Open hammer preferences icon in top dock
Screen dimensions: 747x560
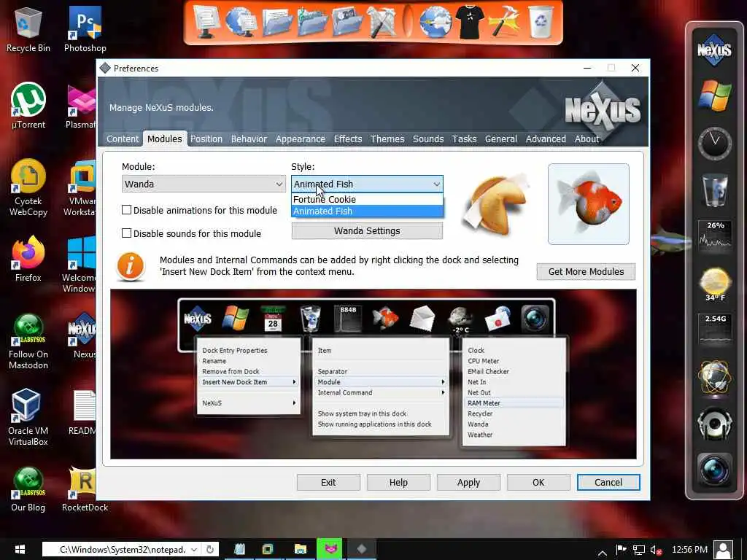505,21
